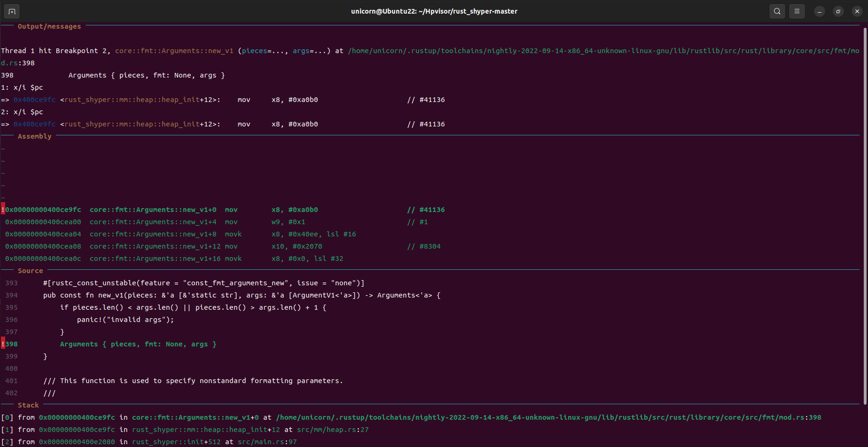Click the Stack section header
Screen dimensions: 868x447
click(x=29, y=405)
